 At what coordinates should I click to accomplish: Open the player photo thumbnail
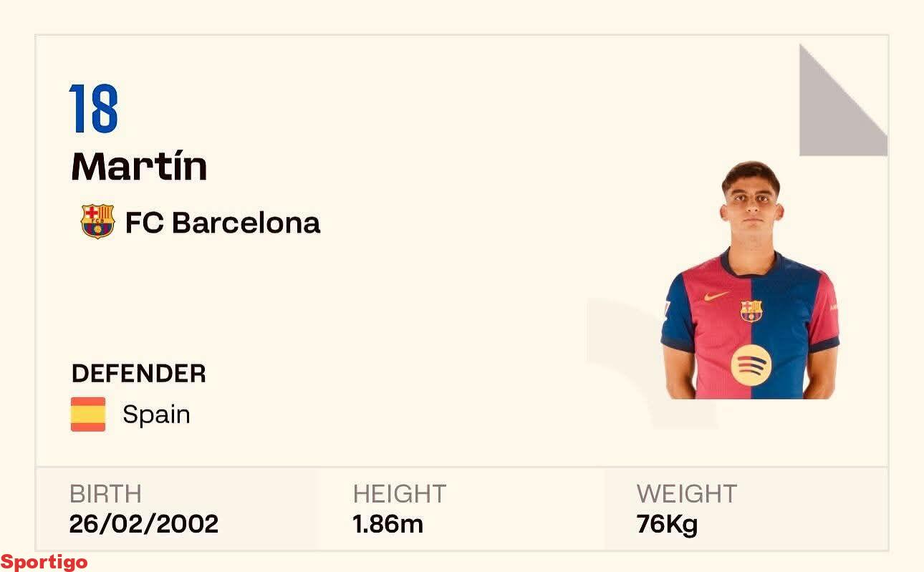(749, 286)
